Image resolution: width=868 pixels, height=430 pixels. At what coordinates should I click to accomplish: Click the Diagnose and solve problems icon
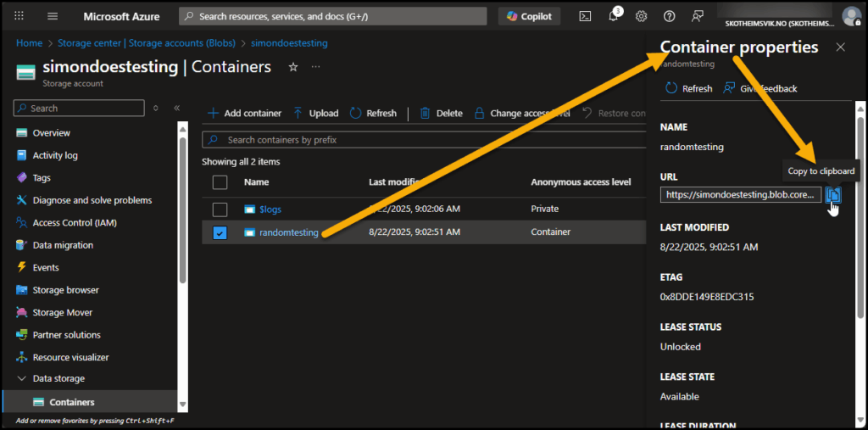22,200
